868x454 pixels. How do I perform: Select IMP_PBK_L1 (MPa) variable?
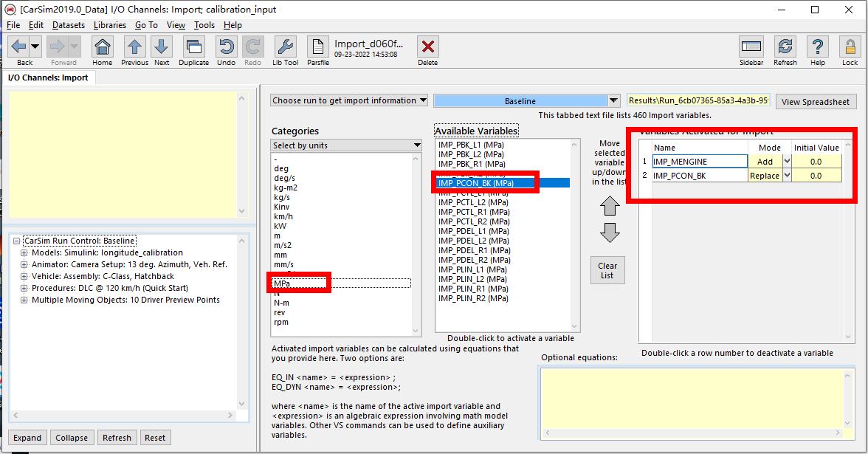471,145
